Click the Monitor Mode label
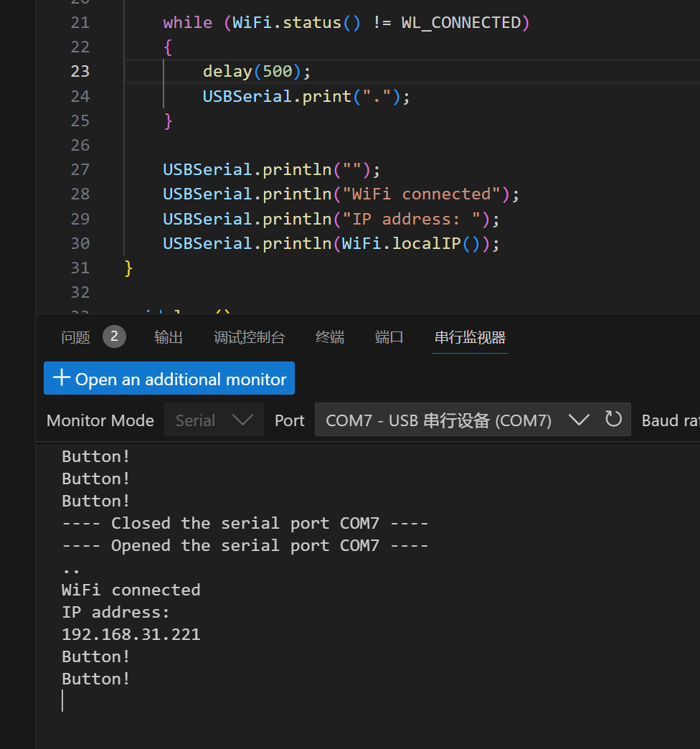This screenshot has height=749, width=700. click(x=100, y=420)
